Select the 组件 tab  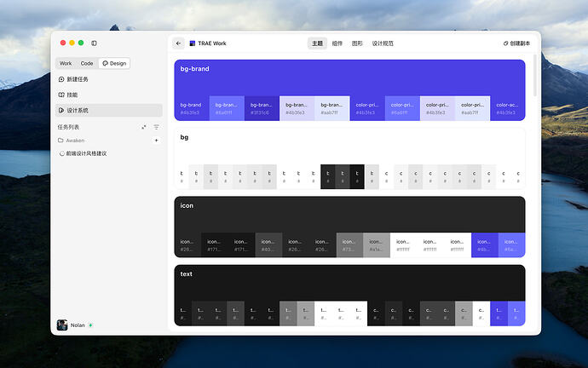click(x=337, y=43)
